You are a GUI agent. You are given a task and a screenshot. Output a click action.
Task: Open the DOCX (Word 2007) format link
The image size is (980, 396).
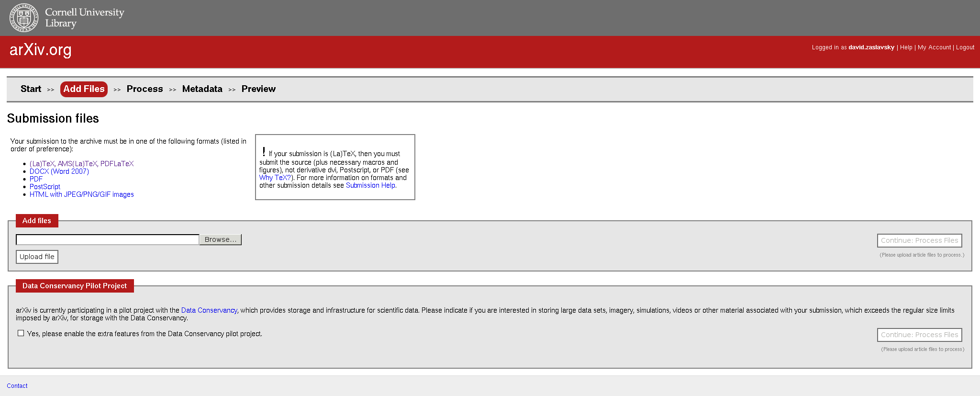click(59, 171)
